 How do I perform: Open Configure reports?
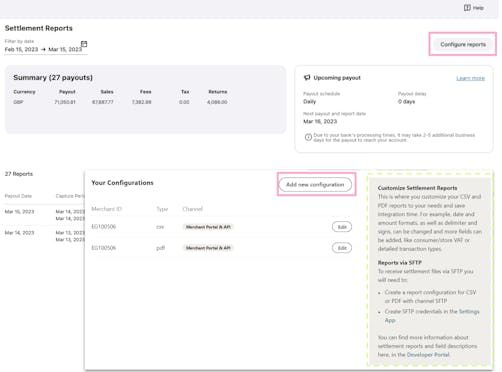(463, 44)
